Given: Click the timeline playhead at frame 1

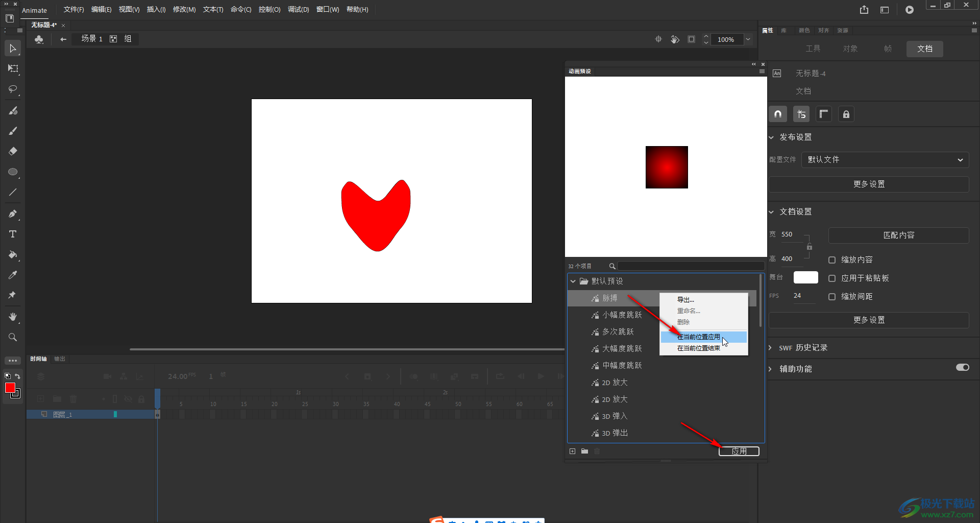Looking at the screenshot, I should click(x=158, y=397).
